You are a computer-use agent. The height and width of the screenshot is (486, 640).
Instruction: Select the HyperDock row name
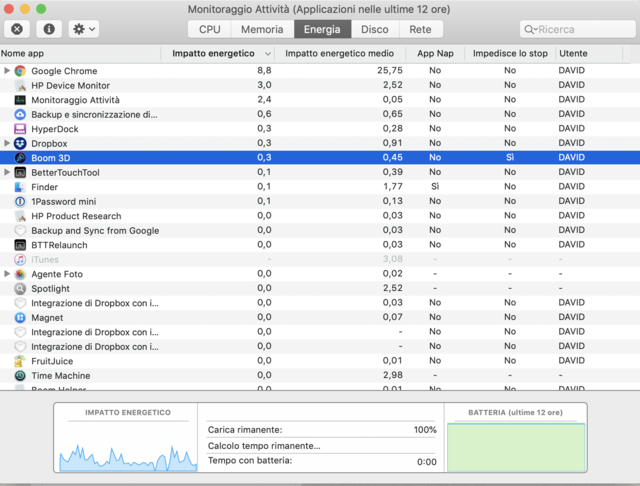55,129
